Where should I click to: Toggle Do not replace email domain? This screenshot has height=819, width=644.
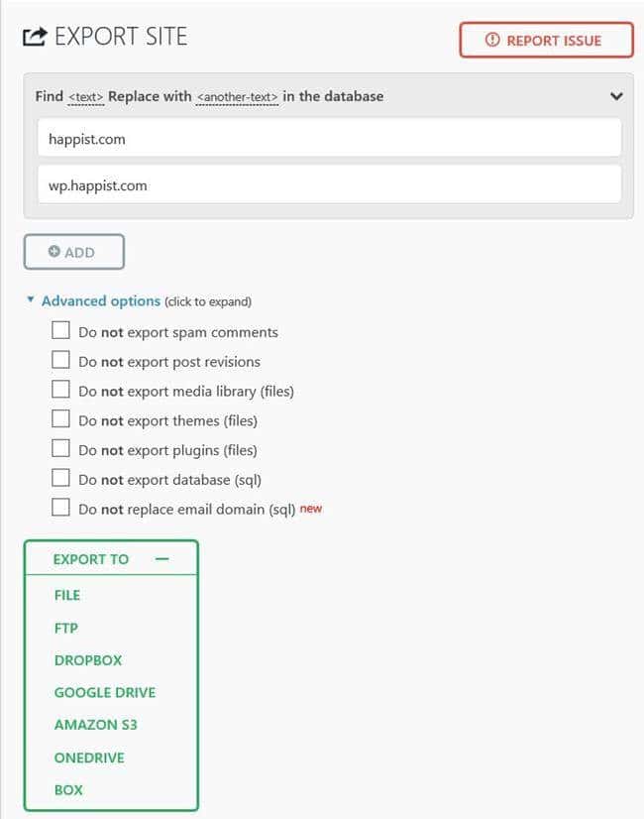click(60, 509)
